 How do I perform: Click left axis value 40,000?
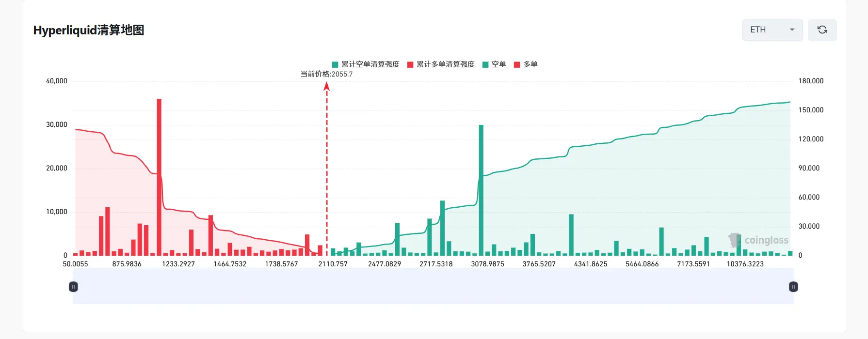point(57,81)
